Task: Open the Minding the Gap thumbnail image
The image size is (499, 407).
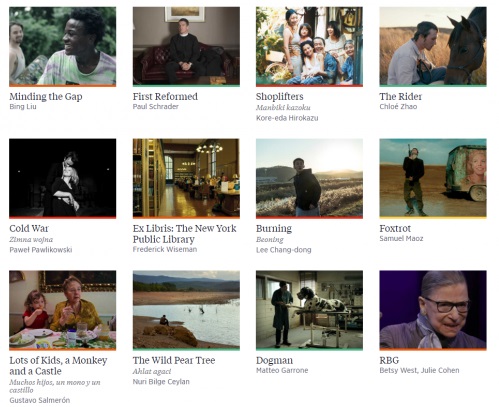Action: coord(63,46)
